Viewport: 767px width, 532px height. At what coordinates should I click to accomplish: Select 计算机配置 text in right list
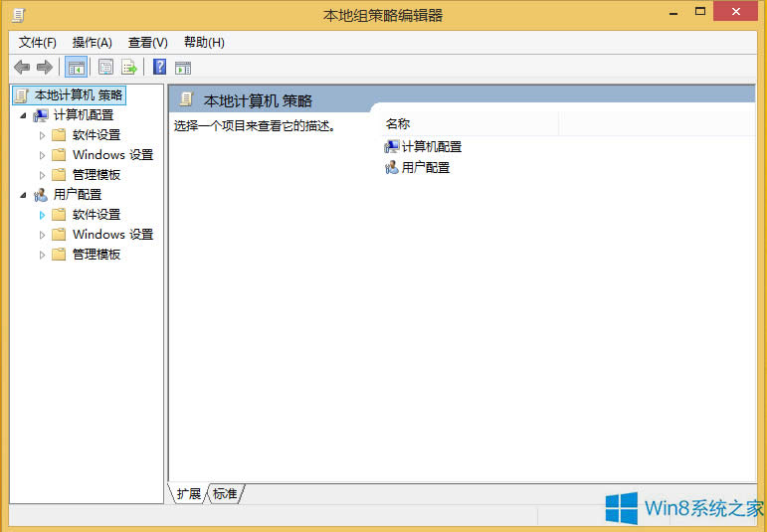point(432,147)
